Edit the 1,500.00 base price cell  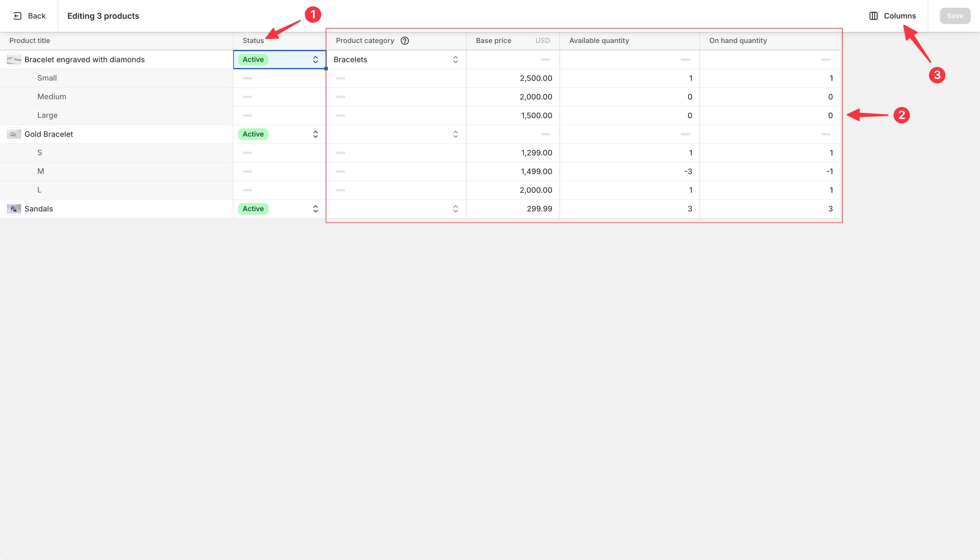click(513, 115)
